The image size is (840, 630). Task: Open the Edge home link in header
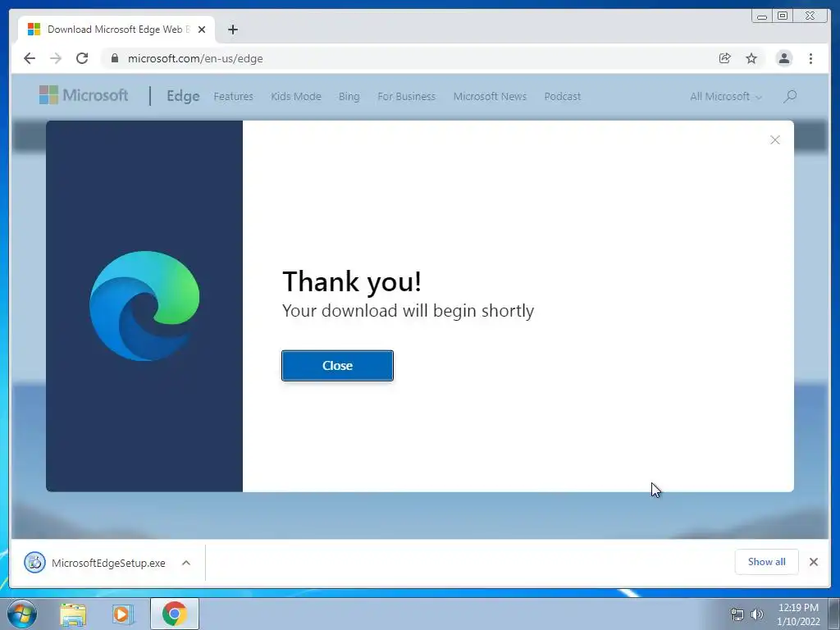[x=183, y=96]
